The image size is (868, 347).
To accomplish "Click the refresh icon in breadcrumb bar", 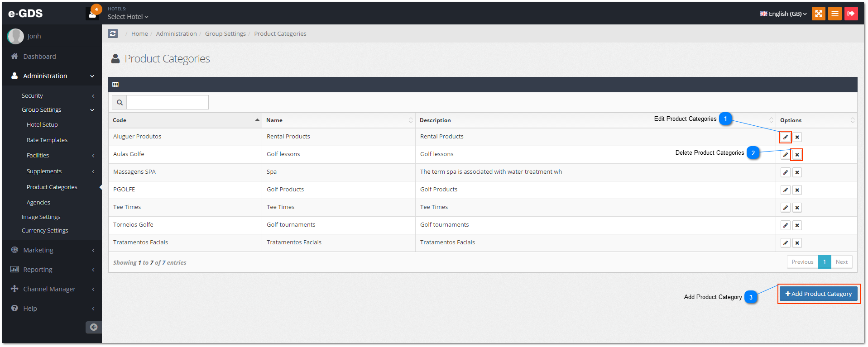I will point(113,33).
